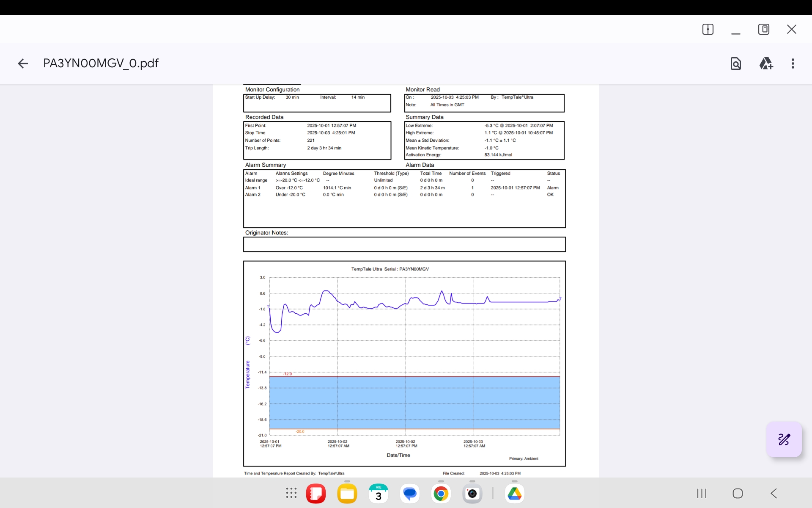812x508 pixels.
Task: Open the blue Messages app icon
Action: point(410,494)
